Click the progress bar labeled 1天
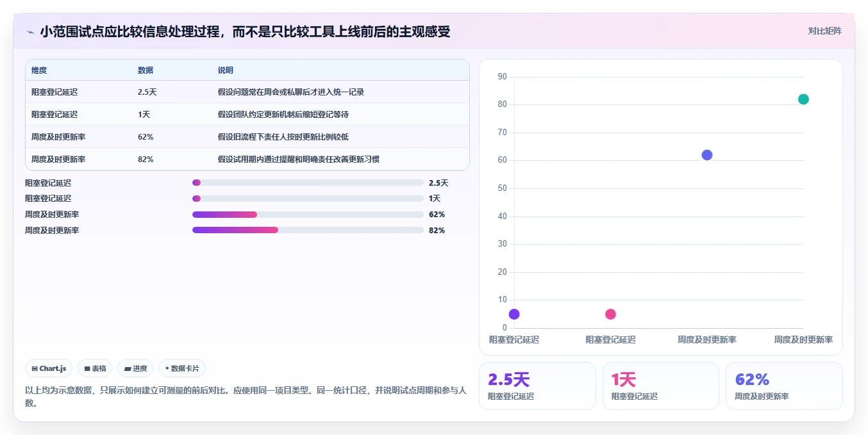Viewport: 868px width, 435px height. [x=308, y=199]
